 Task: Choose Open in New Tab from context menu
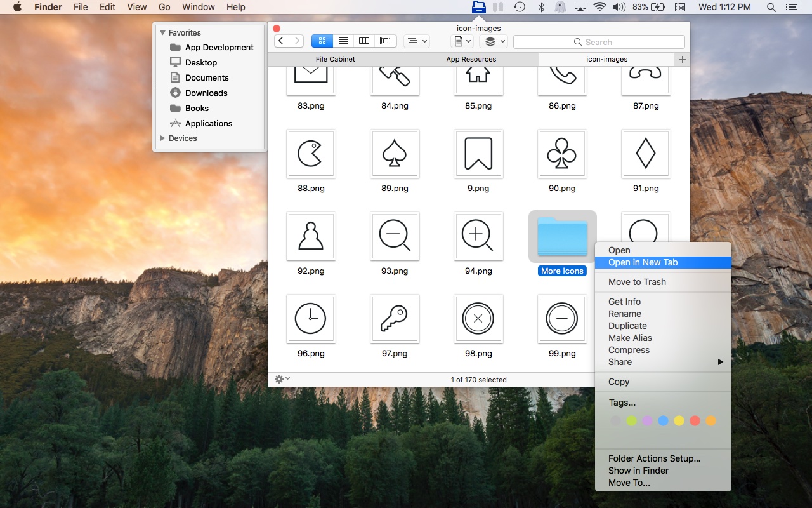pyautogui.click(x=643, y=262)
